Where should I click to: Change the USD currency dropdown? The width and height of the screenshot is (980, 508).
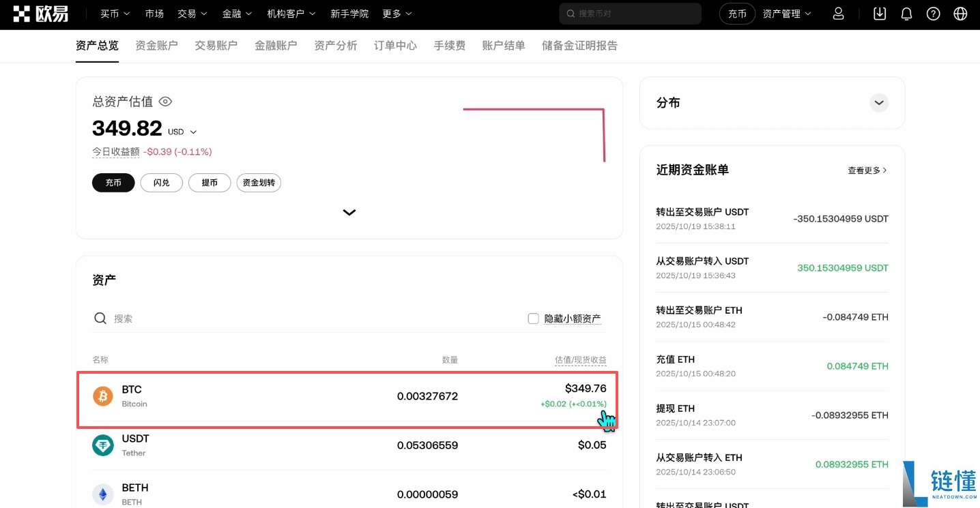tap(182, 132)
